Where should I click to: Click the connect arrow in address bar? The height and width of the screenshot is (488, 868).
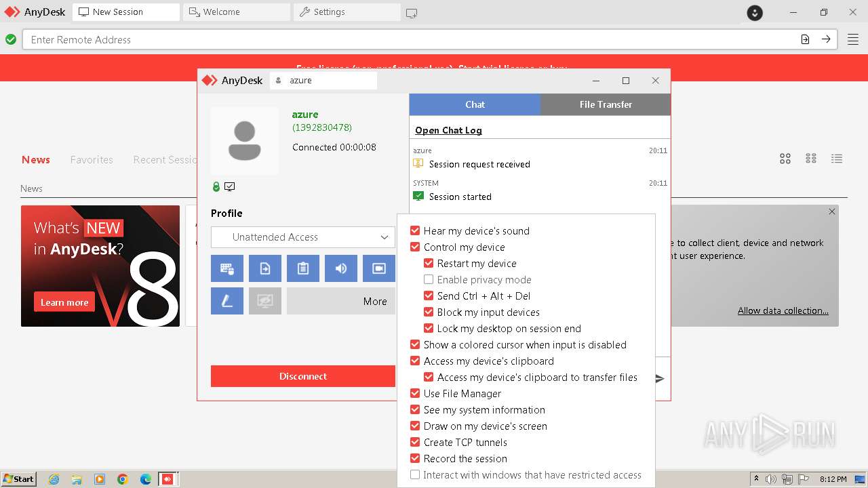tap(826, 39)
